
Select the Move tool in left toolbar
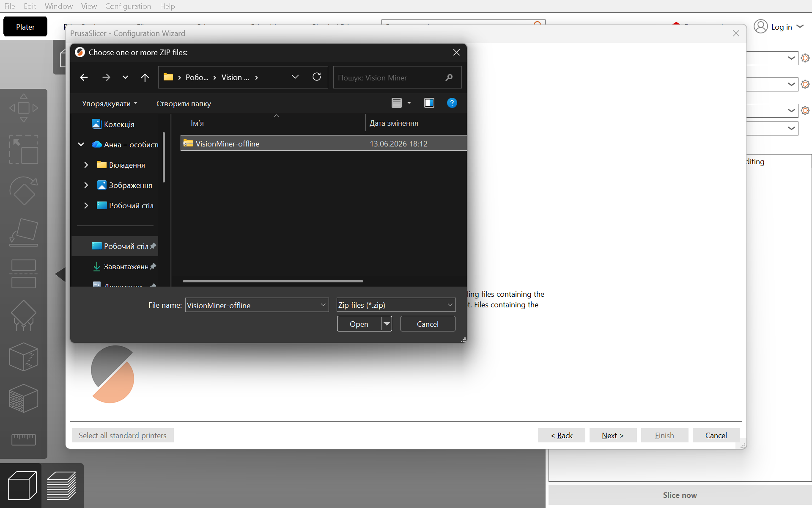click(24, 108)
